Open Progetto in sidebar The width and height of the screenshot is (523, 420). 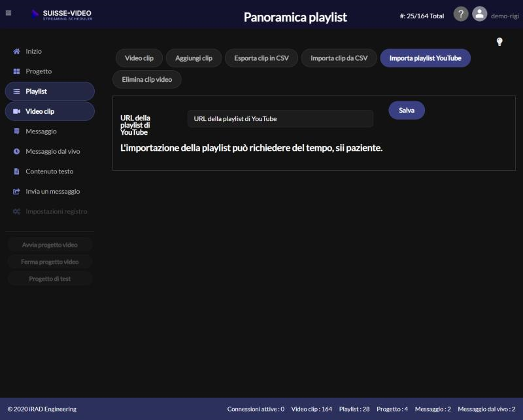tap(50, 71)
